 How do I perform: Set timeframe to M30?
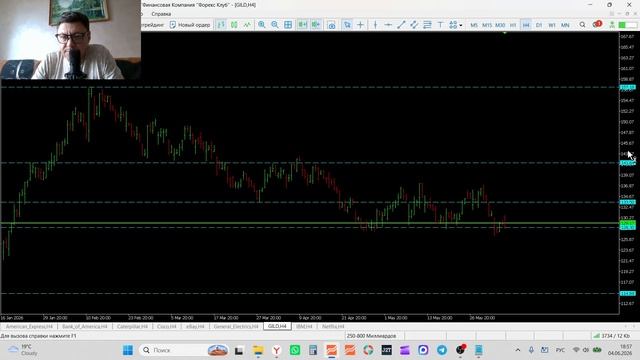[x=500, y=25]
